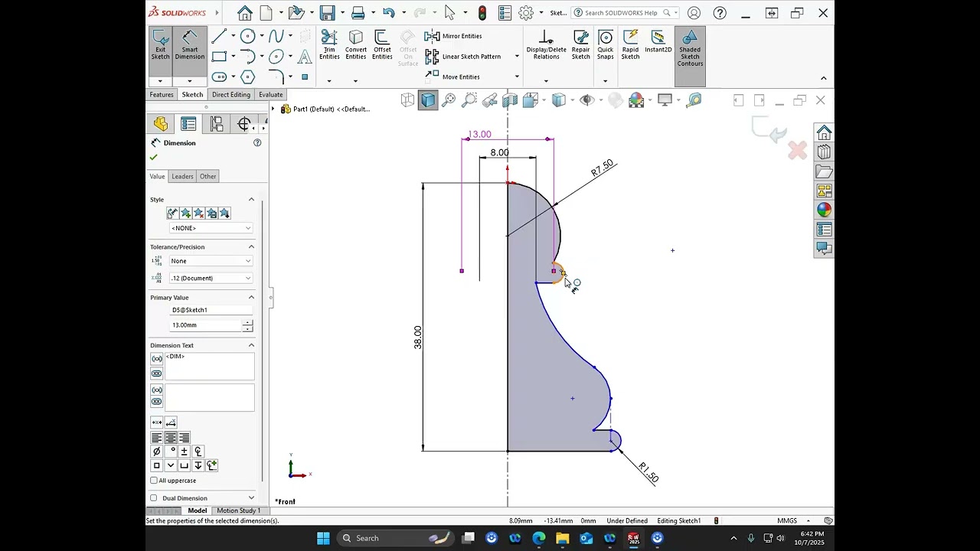Toggle right justify dimension text
This screenshot has height=551, width=980.
(184, 438)
